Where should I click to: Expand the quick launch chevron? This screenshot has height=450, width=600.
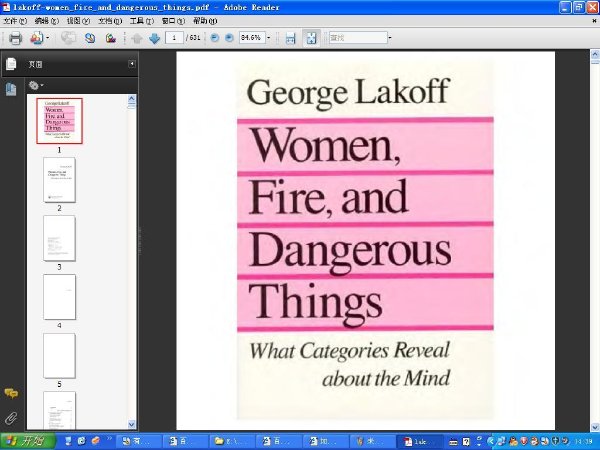point(109,439)
